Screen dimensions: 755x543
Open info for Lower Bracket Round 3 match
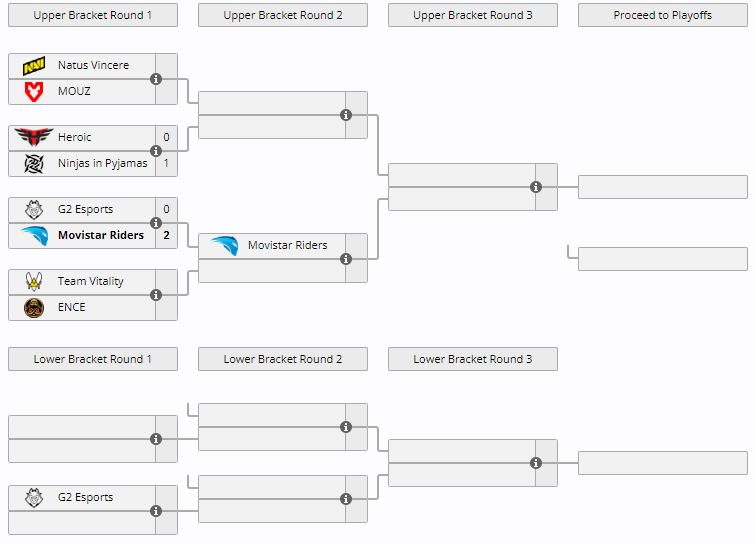click(536, 463)
